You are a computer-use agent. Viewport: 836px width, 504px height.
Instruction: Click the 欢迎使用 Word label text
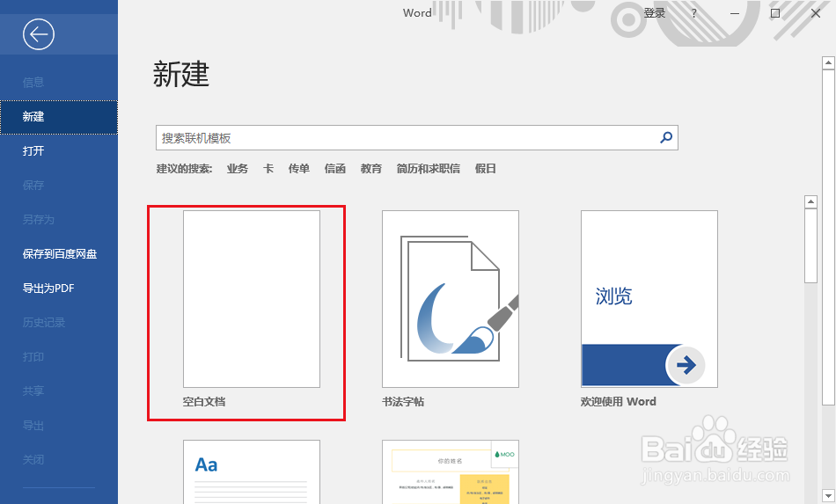tap(619, 402)
